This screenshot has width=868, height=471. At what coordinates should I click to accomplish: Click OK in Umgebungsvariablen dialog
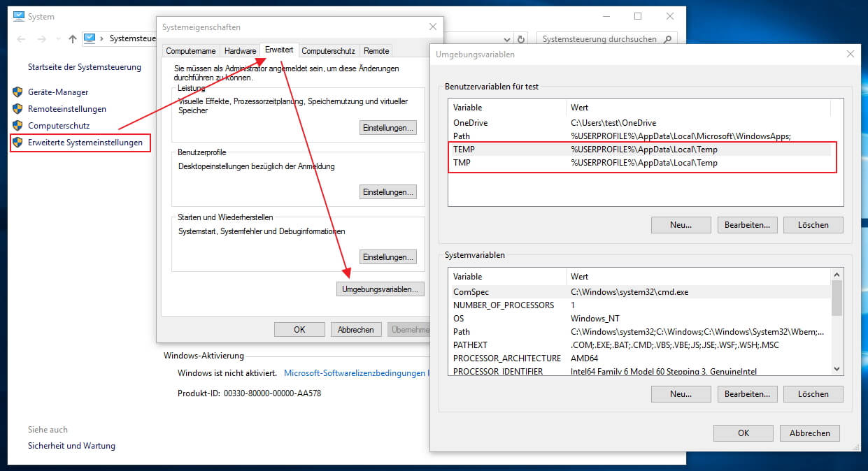(x=744, y=433)
